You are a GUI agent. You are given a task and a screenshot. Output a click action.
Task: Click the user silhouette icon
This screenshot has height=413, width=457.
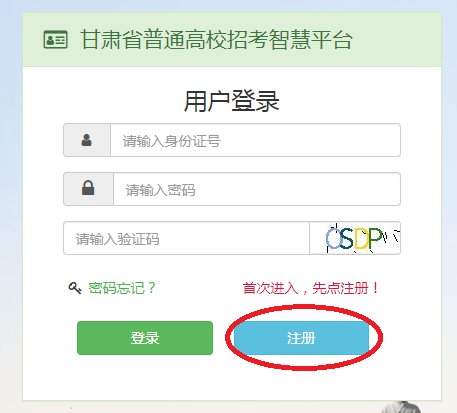tap(87, 140)
